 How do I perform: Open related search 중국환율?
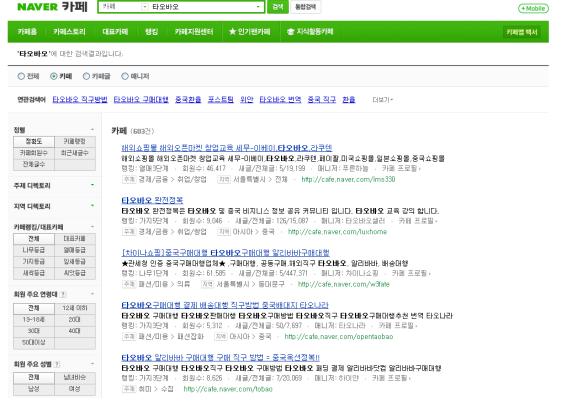coord(188,99)
